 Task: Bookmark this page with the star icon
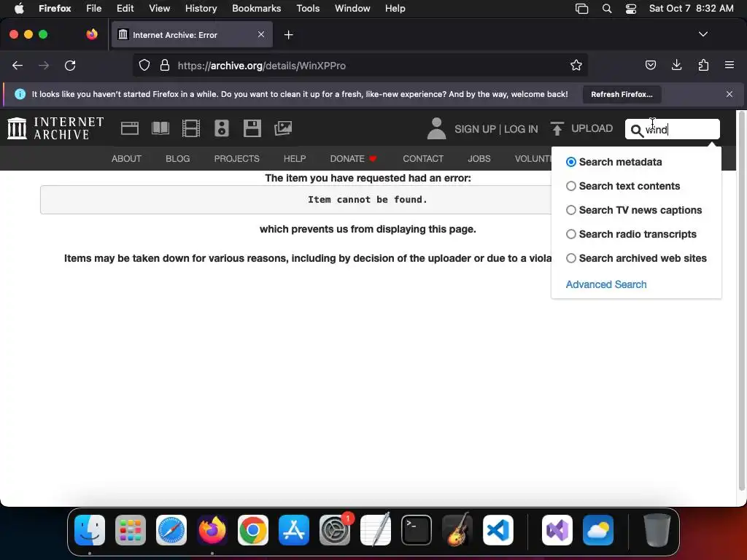tap(576, 65)
